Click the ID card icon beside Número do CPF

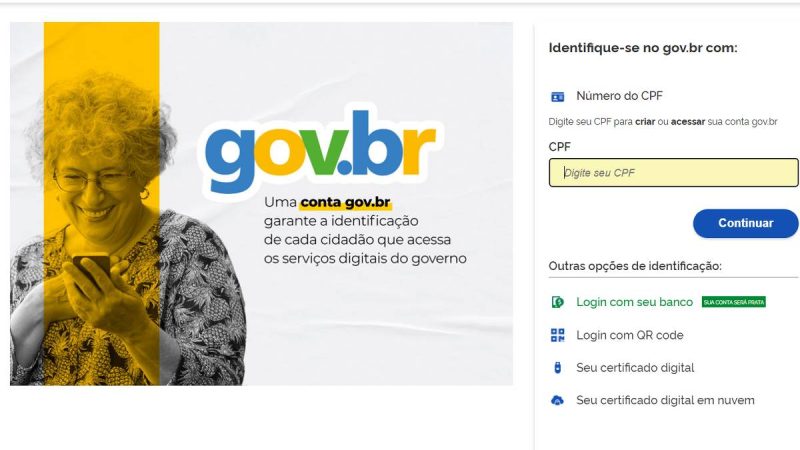[x=558, y=96]
